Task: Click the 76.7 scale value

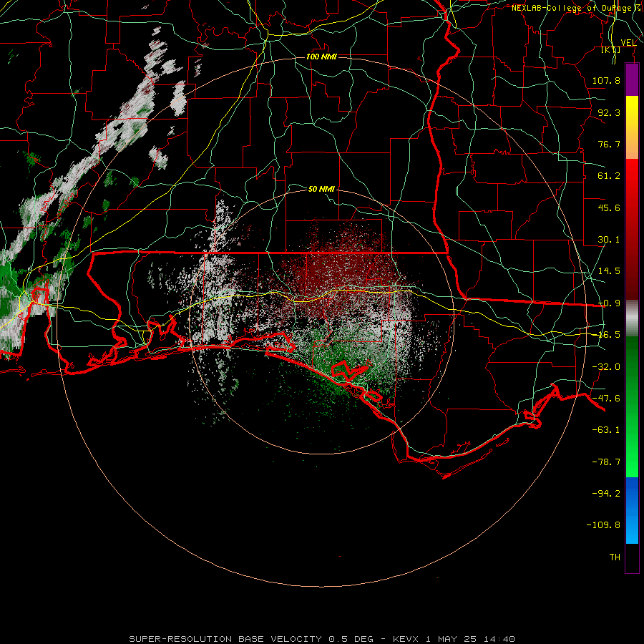Action: tap(609, 144)
